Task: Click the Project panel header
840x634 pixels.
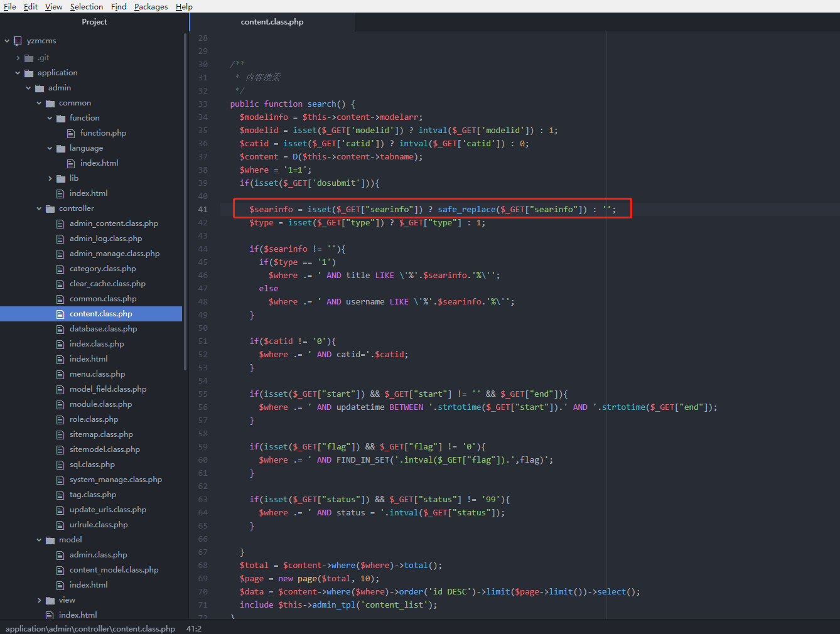Action: (94, 22)
